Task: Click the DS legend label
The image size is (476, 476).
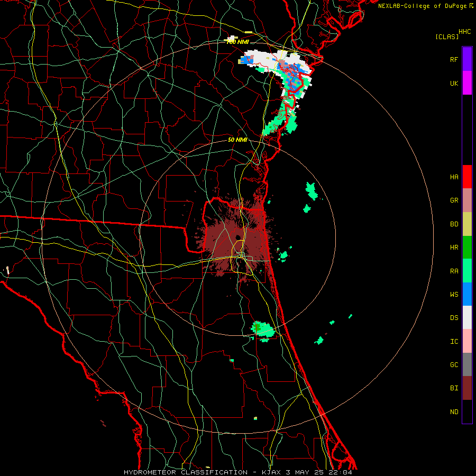Action: 454,318
